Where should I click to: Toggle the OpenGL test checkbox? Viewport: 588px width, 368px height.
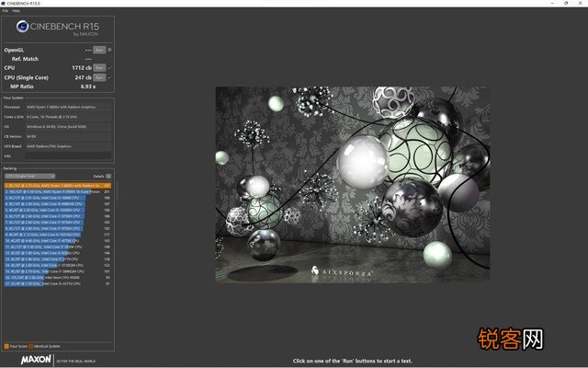pyautogui.click(x=109, y=50)
